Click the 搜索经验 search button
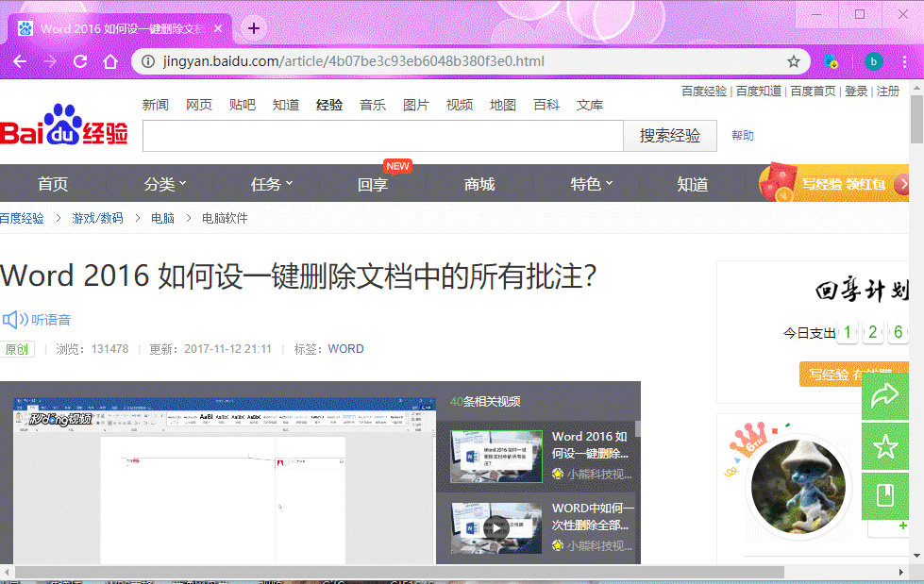The height and width of the screenshot is (584, 924). [670, 136]
